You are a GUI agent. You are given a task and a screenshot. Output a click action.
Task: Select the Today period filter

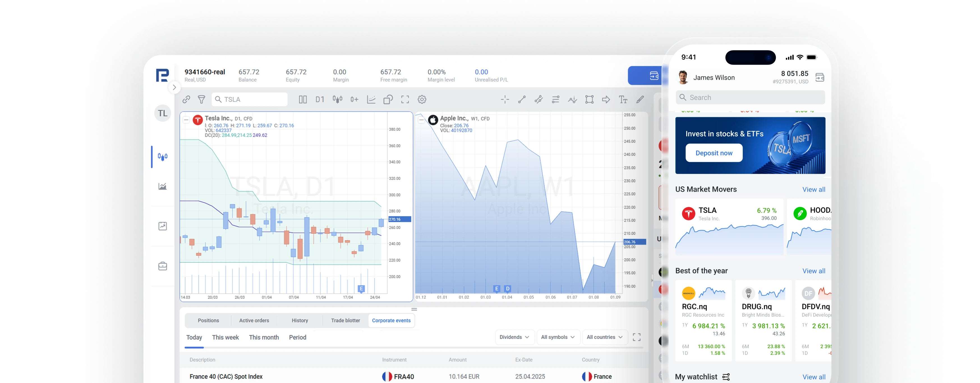pyautogui.click(x=194, y=337)
